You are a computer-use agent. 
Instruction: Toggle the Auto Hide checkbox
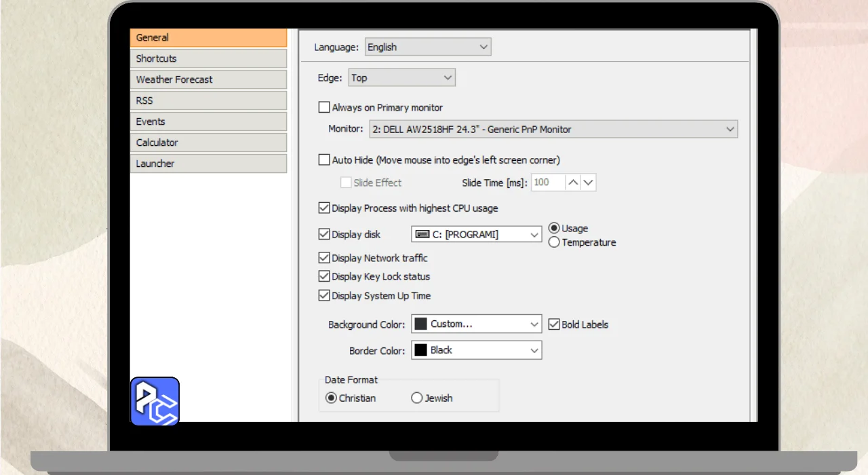click(324, 160)
